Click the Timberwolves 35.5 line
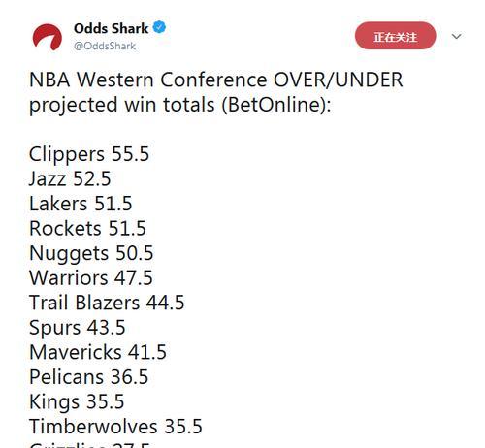 pos(115,427)
